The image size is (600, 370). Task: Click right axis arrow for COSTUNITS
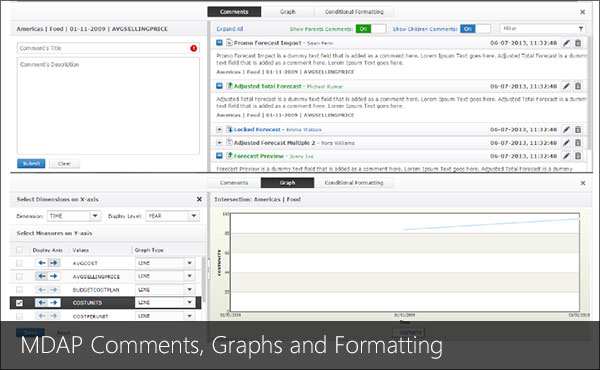pyautogui.click(x=54, y=303)
